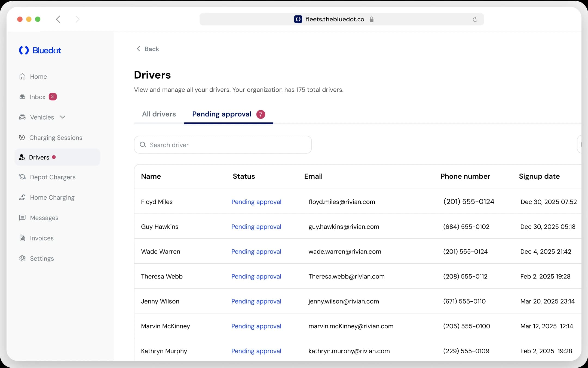Screen dimensions: 588x368
Task: Click Pending approval status for Floyd Miles
Action: [256, 202]
